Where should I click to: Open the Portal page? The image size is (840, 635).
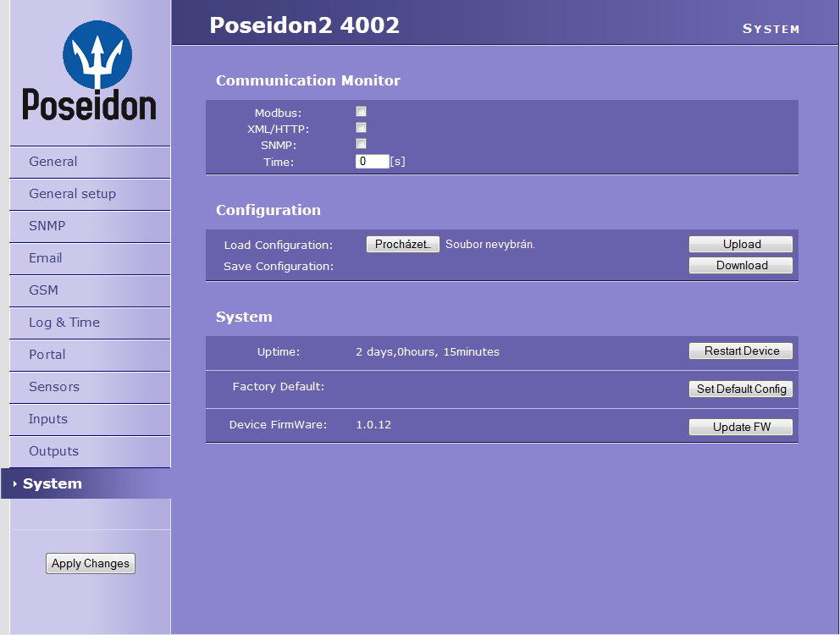pyautogui.click(x=90, y=355)
